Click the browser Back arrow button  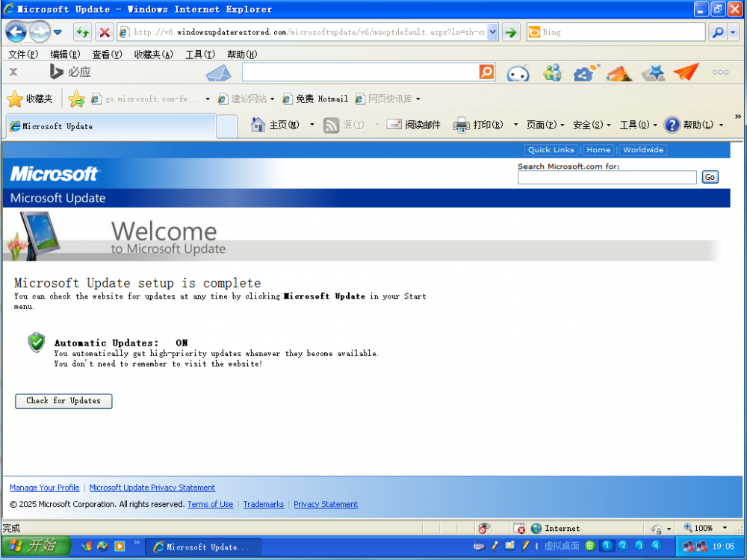(x=16, y=32)
